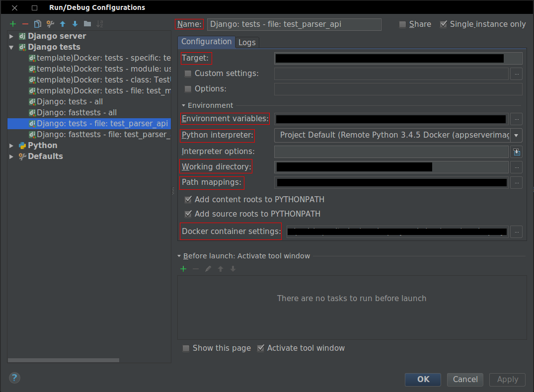Select 'Django: tests - file: test_parser_api' item

(x=89, y=124)
